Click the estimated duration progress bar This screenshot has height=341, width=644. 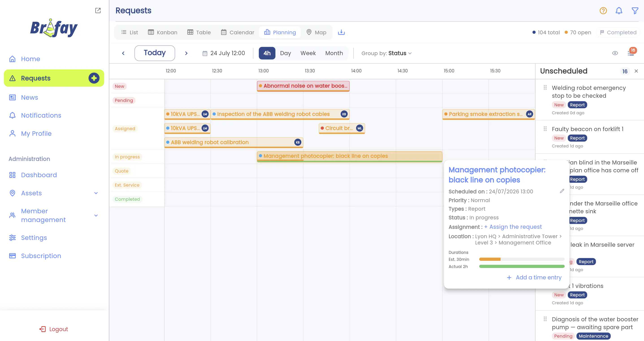pyautogui.click(x=522, y=259)
